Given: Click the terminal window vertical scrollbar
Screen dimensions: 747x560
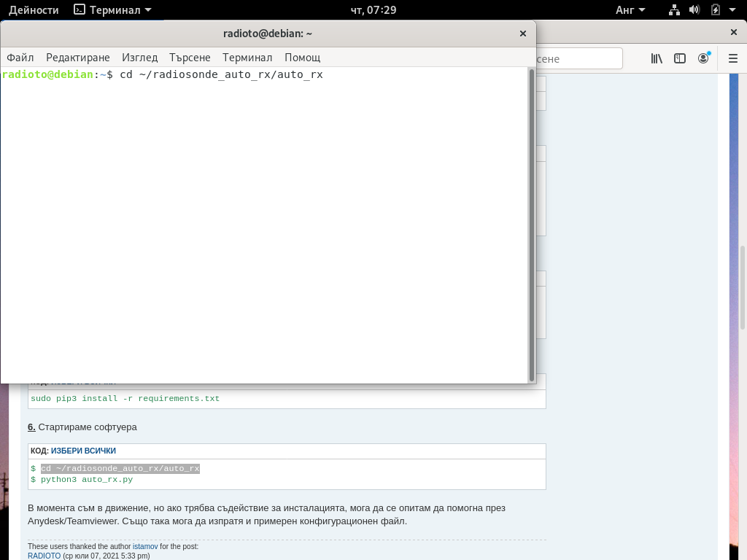Looking at the screenshot, I should (532, 225).
